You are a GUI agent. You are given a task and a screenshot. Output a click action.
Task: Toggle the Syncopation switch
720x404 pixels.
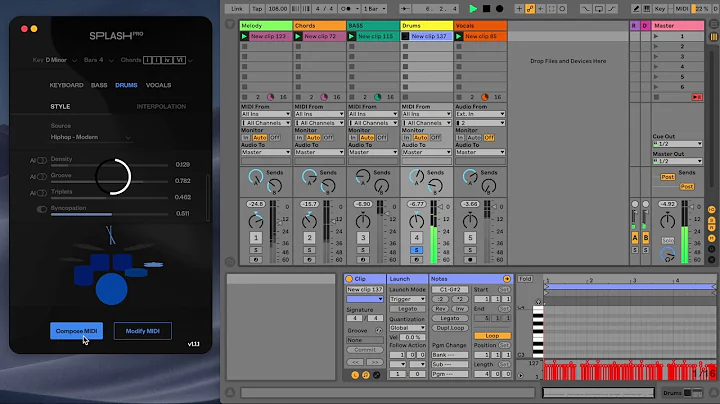tap(41, 209)
